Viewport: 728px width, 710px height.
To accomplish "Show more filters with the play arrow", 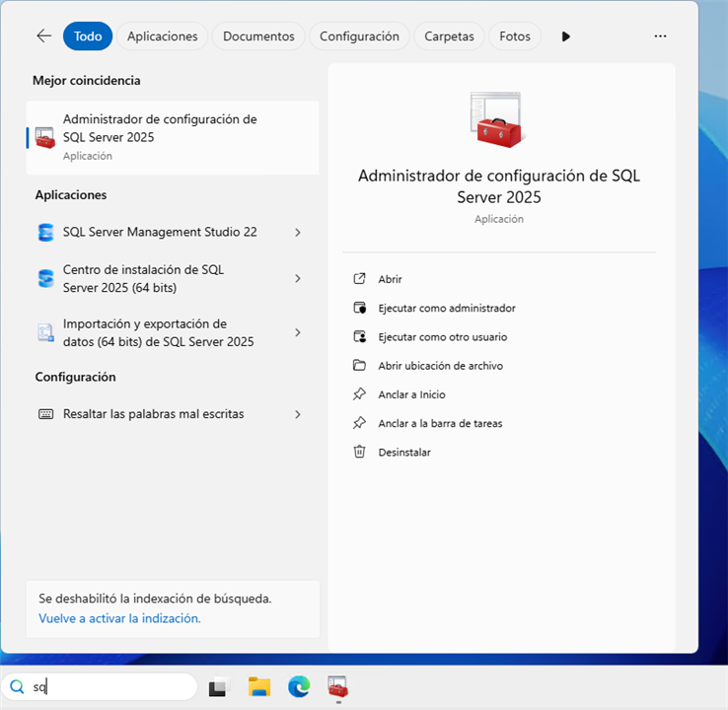I will pos(565,36).
